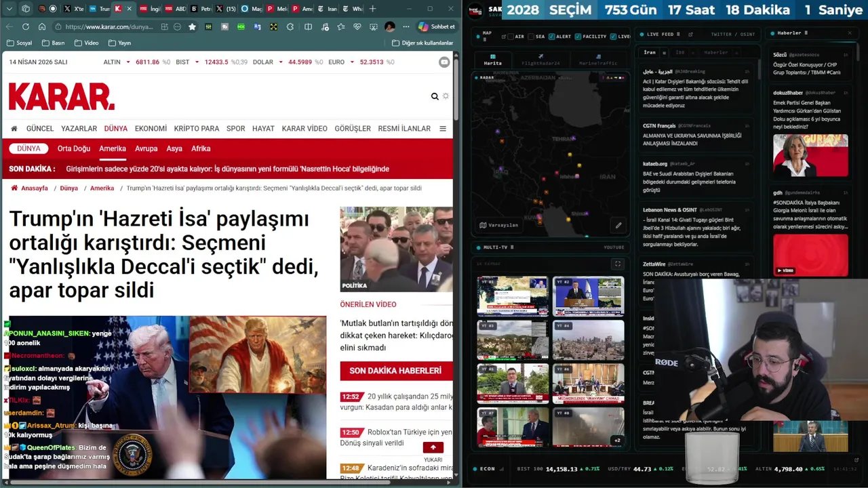The width and height of the screenshot is (868, 488).
Task: Open the Basın bookmarks folder
Action: (54, 43)
